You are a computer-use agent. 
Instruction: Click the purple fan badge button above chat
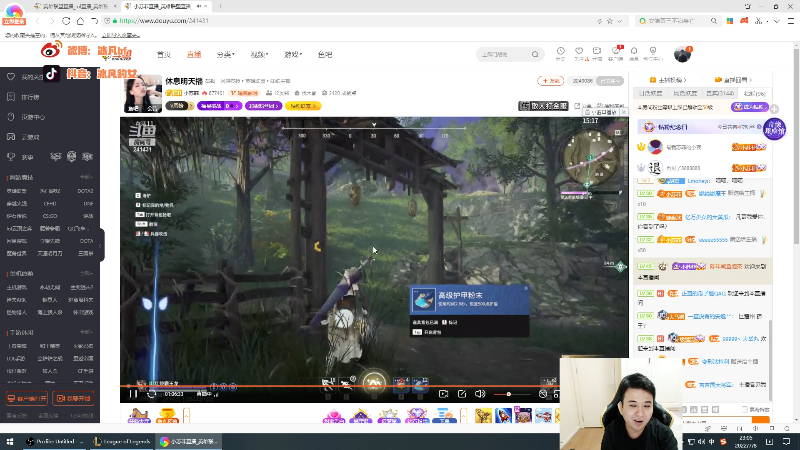(x=749, y=107)
